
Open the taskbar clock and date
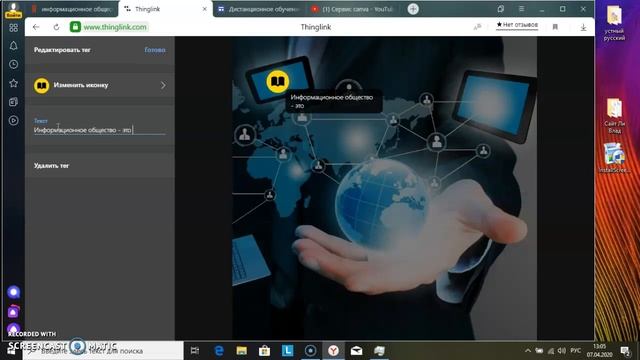click(600, 351)
